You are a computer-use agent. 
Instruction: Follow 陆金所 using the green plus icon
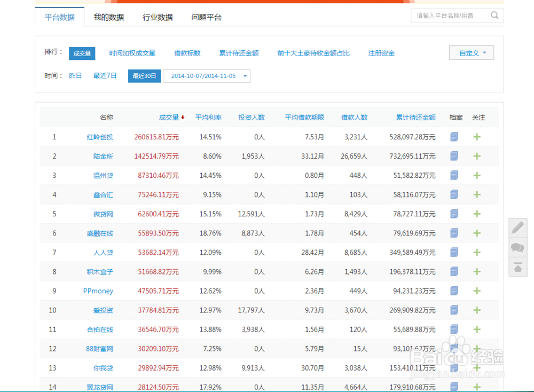477,156
